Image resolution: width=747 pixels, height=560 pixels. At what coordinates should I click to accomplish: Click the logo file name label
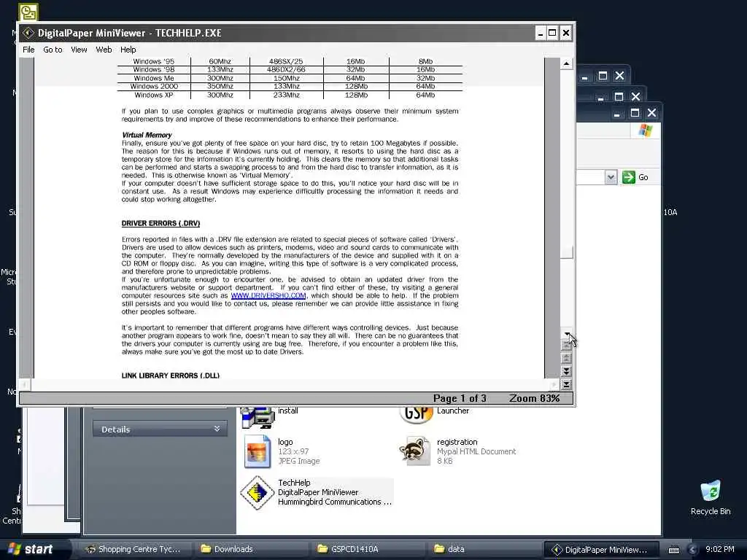pos(285,442)
